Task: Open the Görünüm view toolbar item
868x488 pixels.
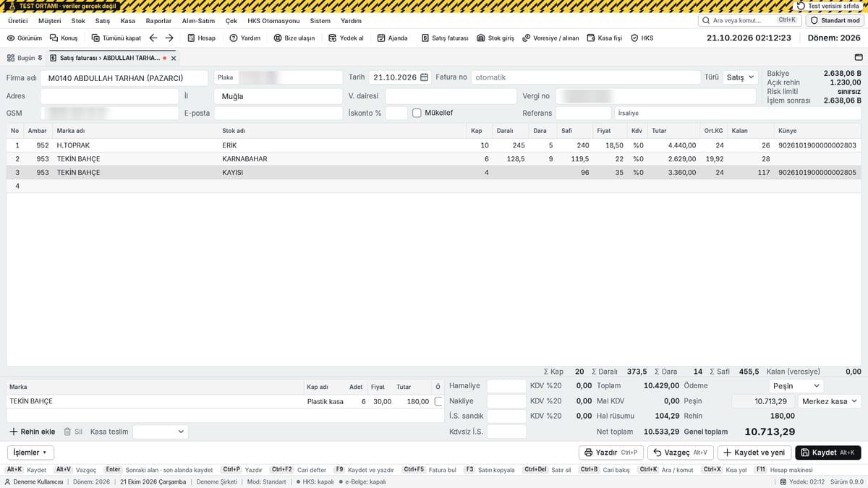Action: (x=25, y=38)
